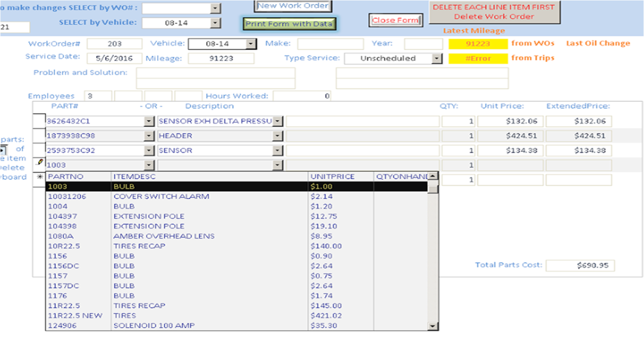Open the SELECT by Vehicle dropdown arrow
The image size is (644, 355).
(216, 23)
